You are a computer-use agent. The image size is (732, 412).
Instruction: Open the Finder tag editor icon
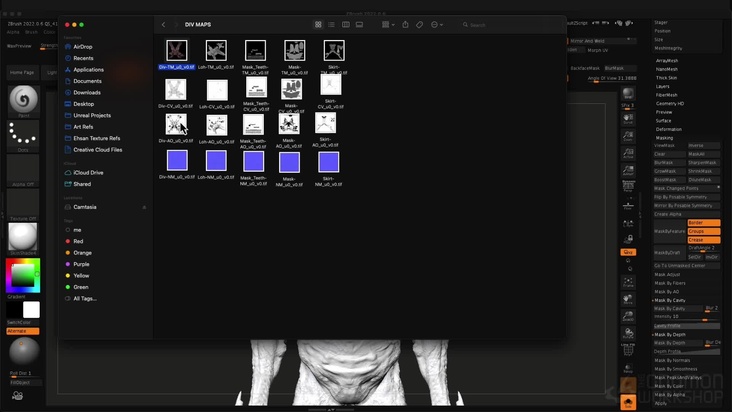tap(419, 25)
